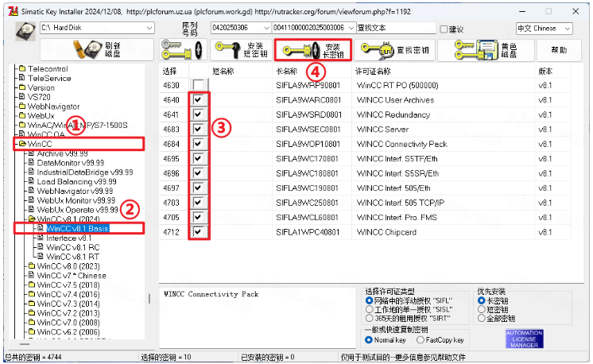The height and width of the screenshot is (364, 593).
Task: Uncheck WINCC User Archives row 4640
Action: pyautogui.click(x=198, y=100)
